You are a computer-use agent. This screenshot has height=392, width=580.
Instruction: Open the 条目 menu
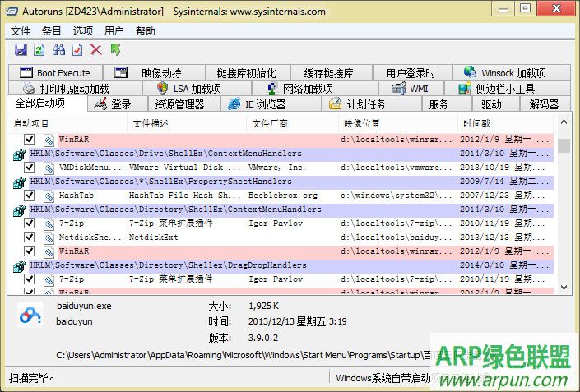point(51,30)
